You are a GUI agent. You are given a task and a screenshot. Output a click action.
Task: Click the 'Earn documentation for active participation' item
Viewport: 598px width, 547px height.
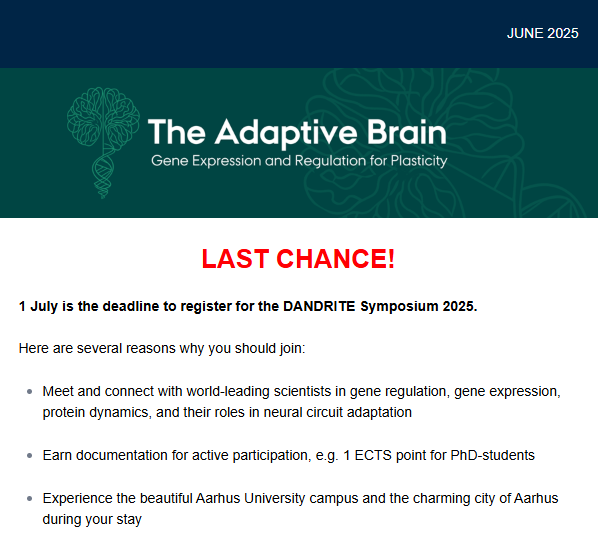(x=288, y=455)
